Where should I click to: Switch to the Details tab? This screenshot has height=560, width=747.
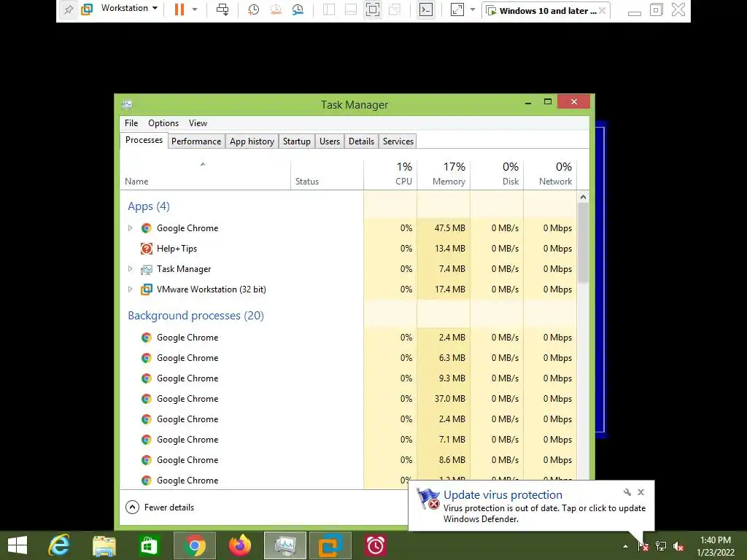361,141
